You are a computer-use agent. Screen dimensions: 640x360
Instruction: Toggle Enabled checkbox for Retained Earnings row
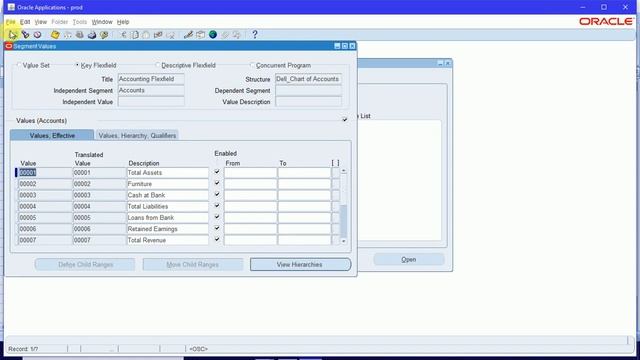click(x=217, y=228)
